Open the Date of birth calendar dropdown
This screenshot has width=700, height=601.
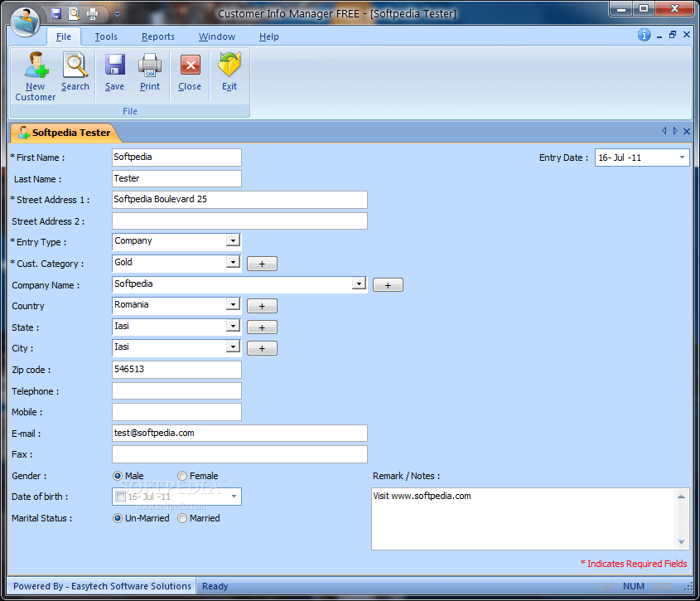tap(234, 497)
